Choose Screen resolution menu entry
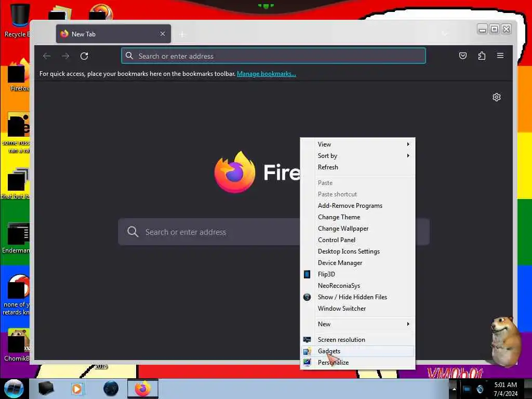 357,340
